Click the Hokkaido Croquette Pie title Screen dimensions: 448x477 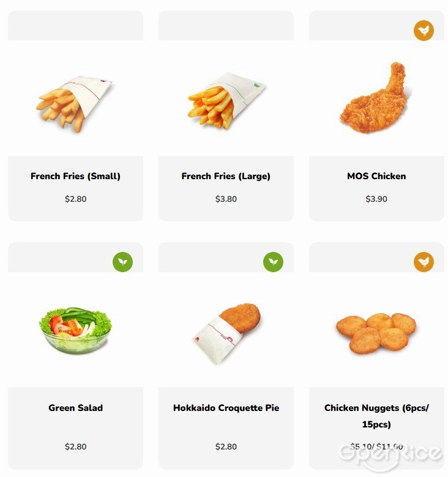pyautogui.click(x=226, y=408)
